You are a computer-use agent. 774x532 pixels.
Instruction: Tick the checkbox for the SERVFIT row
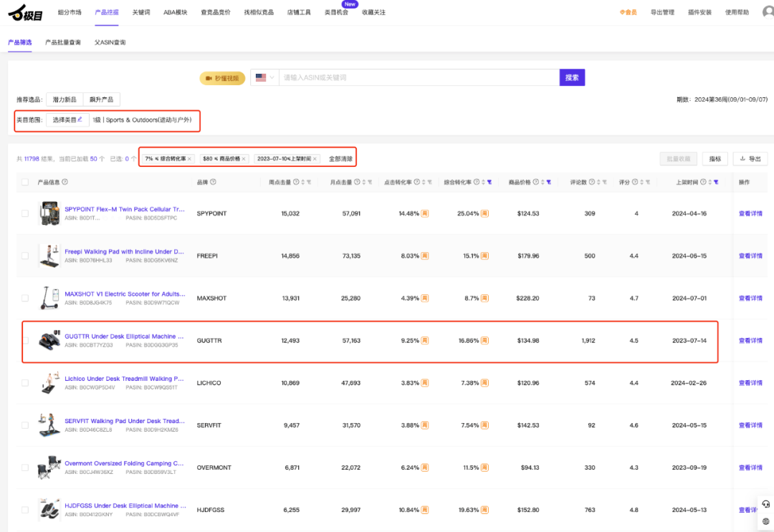click(x=25, y=425)
